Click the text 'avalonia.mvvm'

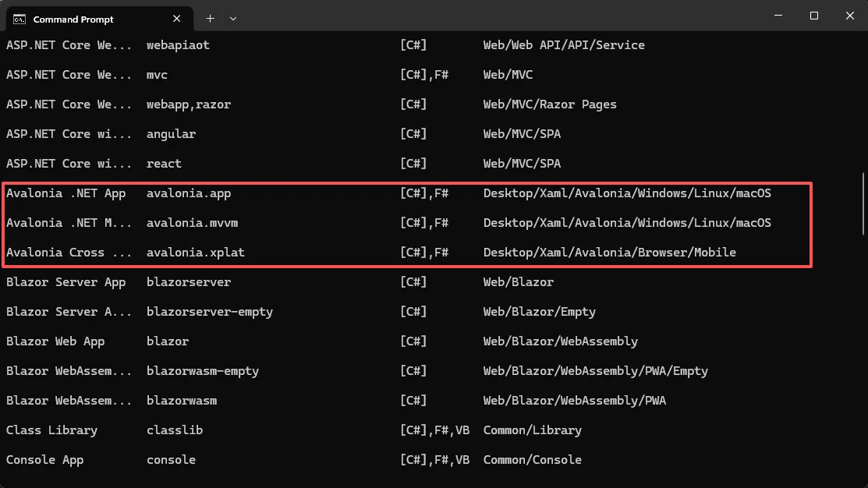pyautogui.click(x=192, y=223)
